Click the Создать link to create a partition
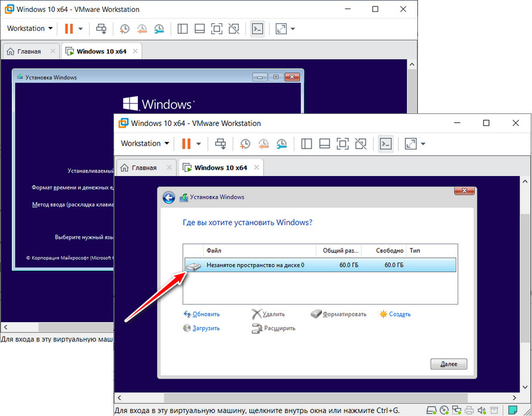Screen dimensions: 532x416 pos(399,314)
